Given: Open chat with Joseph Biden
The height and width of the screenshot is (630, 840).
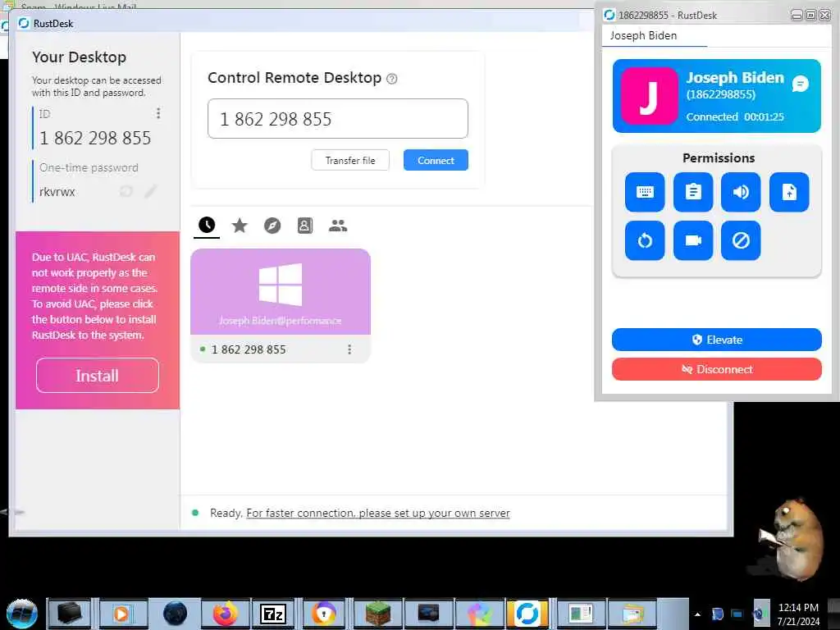Looking at the screenshot, I should pyautogui.click(x=800, y=84).
